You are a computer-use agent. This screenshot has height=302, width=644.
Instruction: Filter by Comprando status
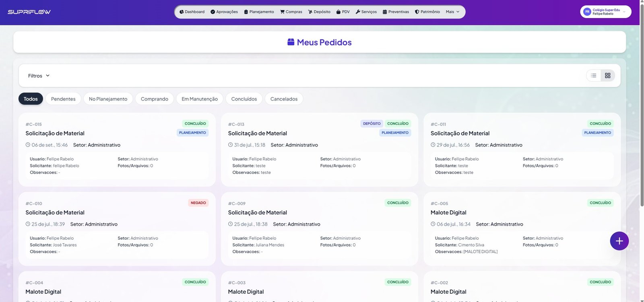pyautogui.click(x=155, y=99)
